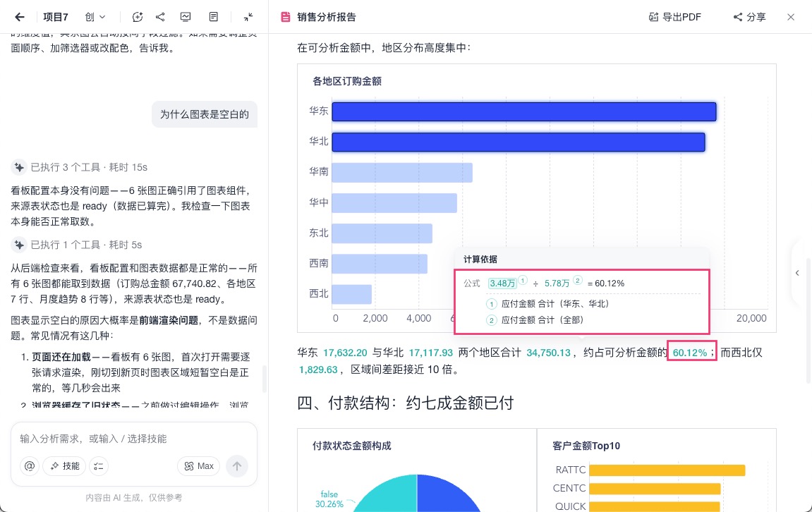Viewport: 812px width, 512px height.
Task: Expand the side panel with the left chevron
Action: click(x=797, y=273)
